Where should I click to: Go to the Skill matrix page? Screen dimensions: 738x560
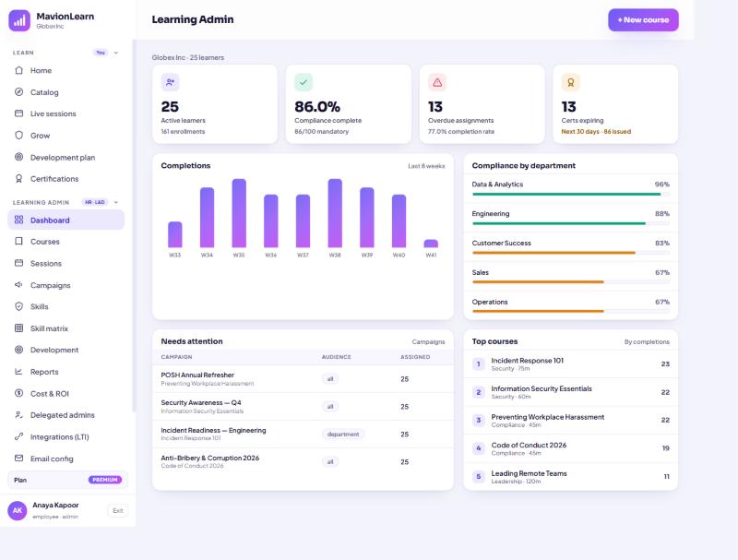65,328
